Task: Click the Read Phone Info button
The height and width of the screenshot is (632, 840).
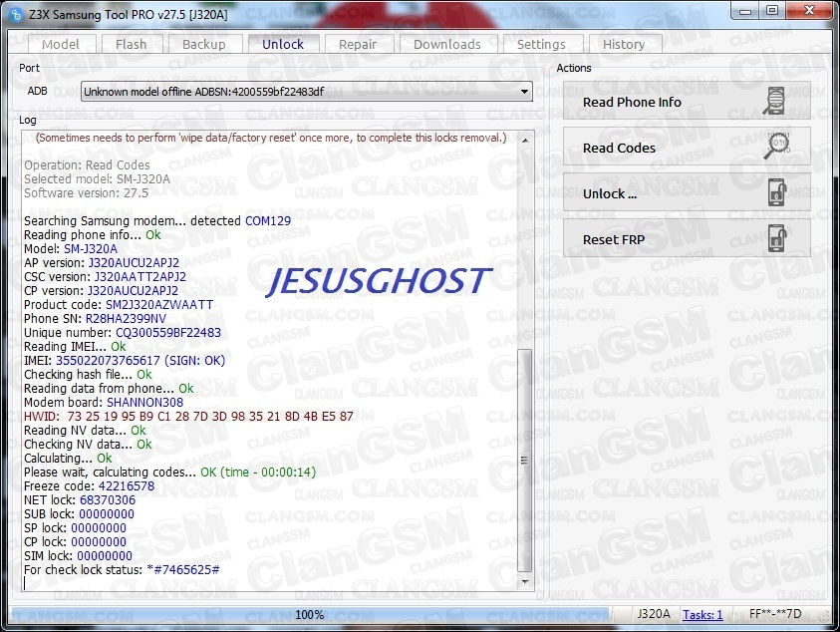Action: (687, 102)
